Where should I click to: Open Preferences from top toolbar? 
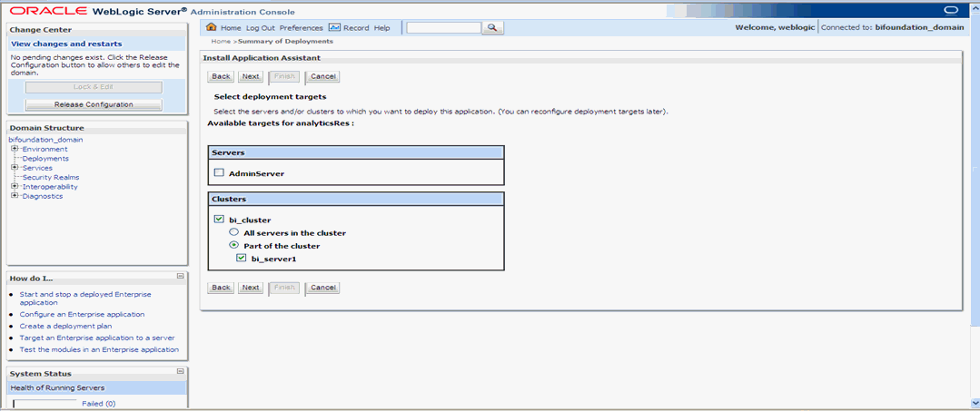point(302,28)
